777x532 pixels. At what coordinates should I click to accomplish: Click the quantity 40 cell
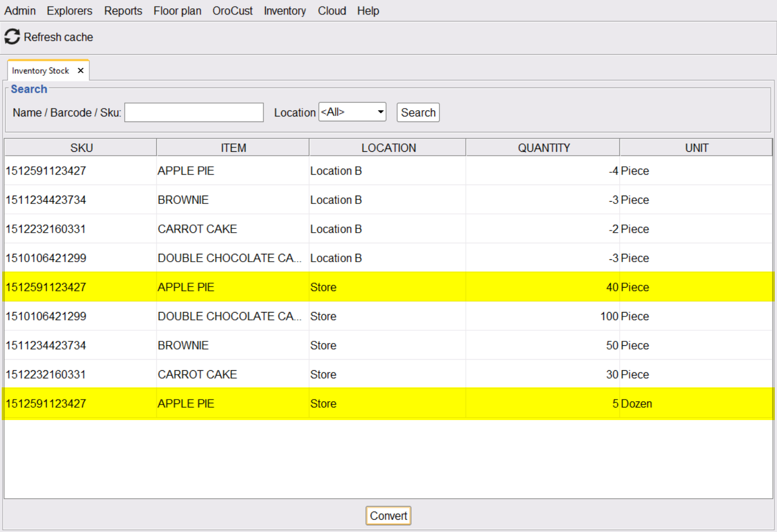pos(542,287)
